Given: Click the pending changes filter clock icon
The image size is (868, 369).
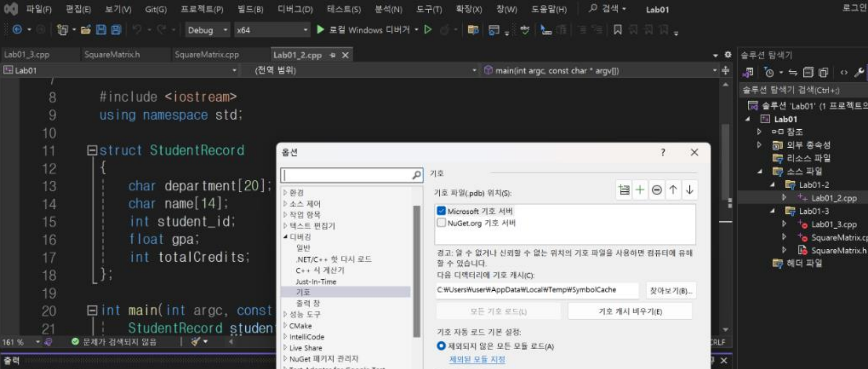Looking at the screenshot, I should 769,73.
